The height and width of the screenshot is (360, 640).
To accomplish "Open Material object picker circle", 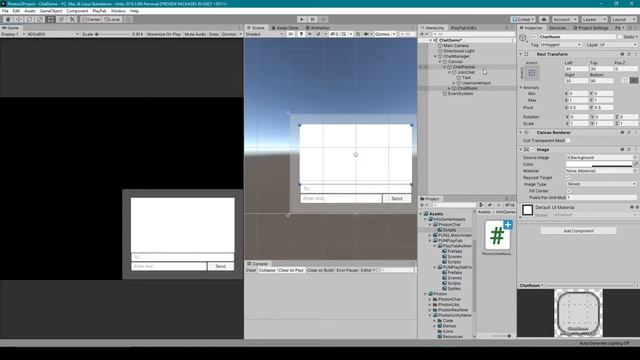I will [635, 171].
